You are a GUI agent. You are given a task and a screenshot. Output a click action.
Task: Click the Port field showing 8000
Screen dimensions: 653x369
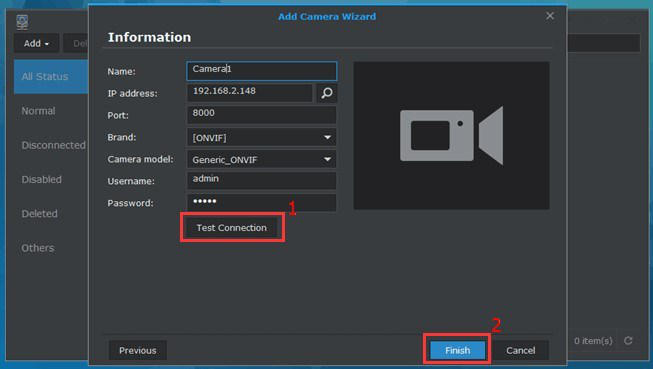[262, 115]
